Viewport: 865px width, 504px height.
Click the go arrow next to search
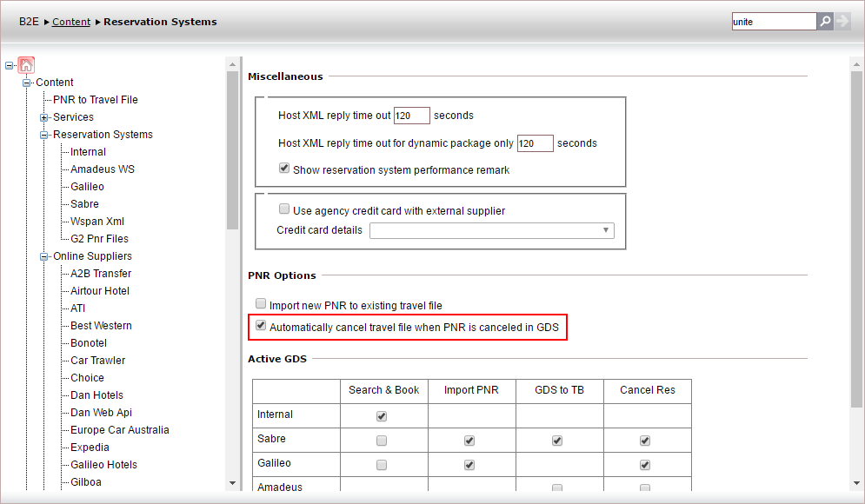[x=842, y=21]
